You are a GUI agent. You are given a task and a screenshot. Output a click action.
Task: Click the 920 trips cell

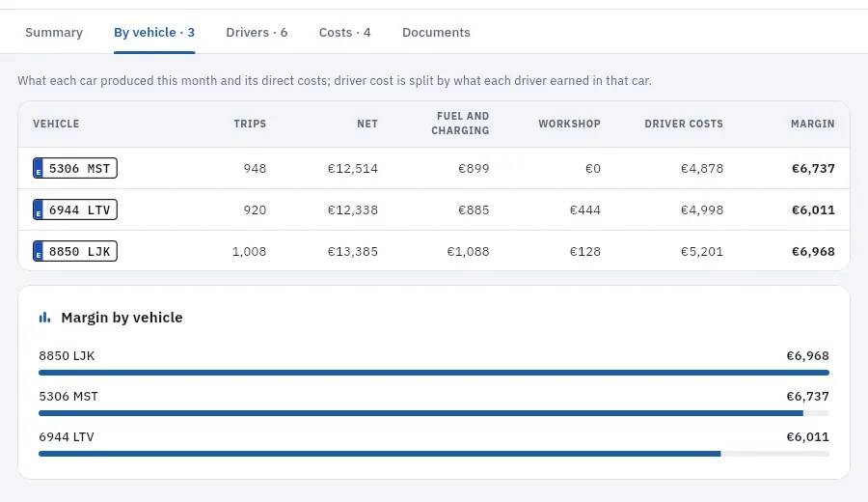[256, 209]
